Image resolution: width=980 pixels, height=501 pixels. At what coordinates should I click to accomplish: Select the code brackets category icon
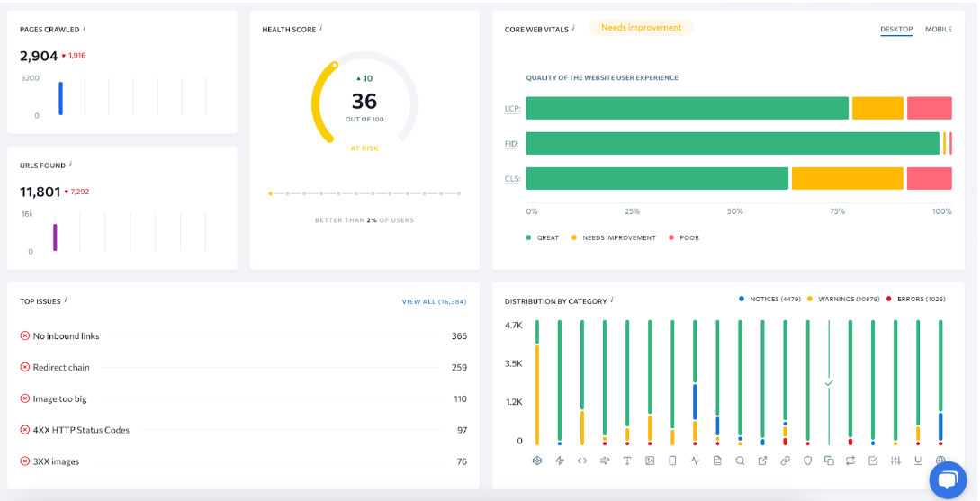pos(582,461)
